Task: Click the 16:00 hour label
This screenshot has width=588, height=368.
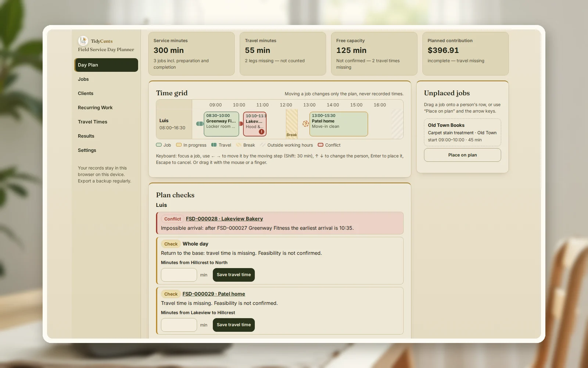Action: tap(380, 105)
